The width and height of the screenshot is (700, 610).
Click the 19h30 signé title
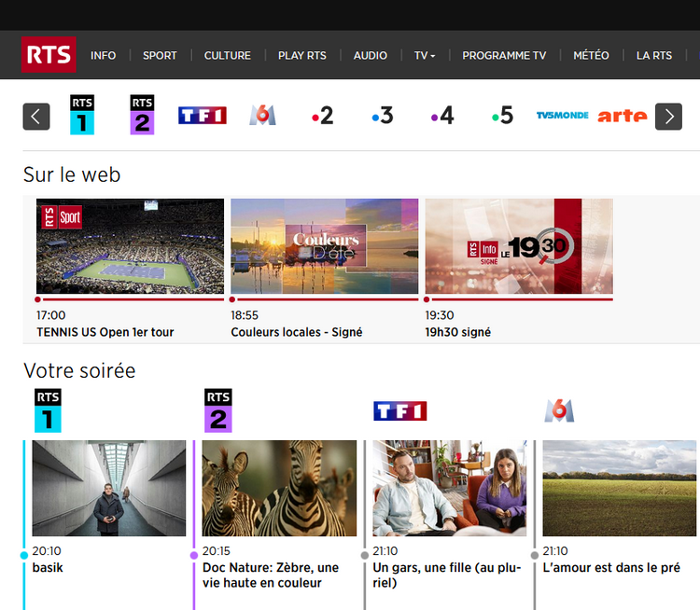coord(458,332)
